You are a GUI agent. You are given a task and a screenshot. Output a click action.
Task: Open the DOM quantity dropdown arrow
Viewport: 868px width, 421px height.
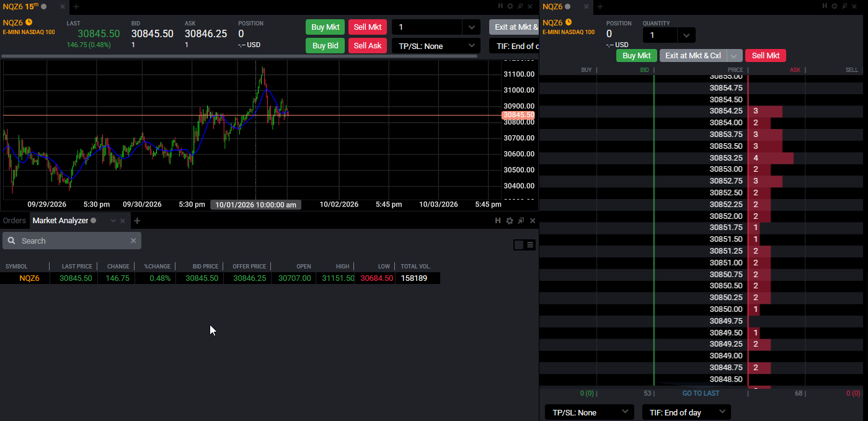(x=686, y=35)
